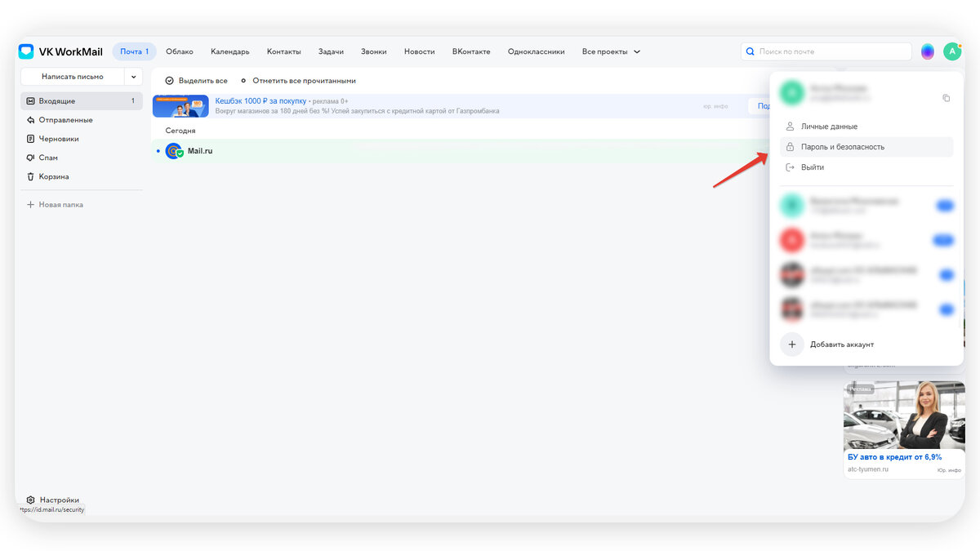Open the Пароль и безопасность menu entry

[866, 147]
